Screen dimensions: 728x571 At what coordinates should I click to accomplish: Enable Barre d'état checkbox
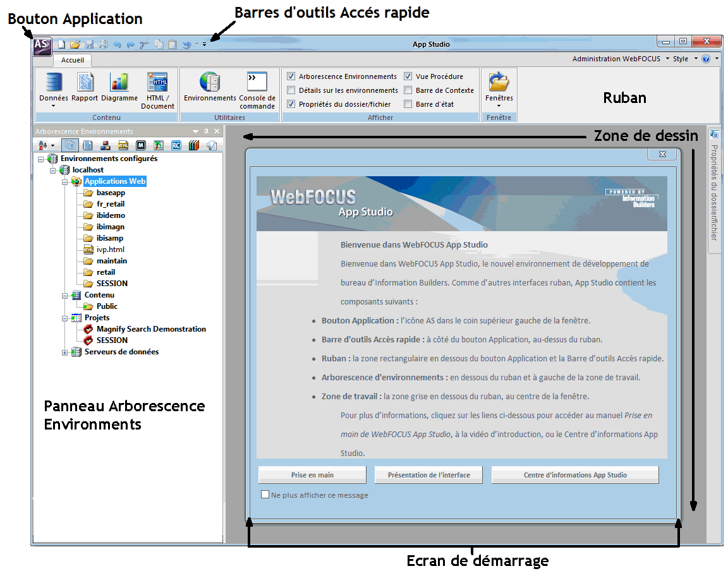pos(408,104)
